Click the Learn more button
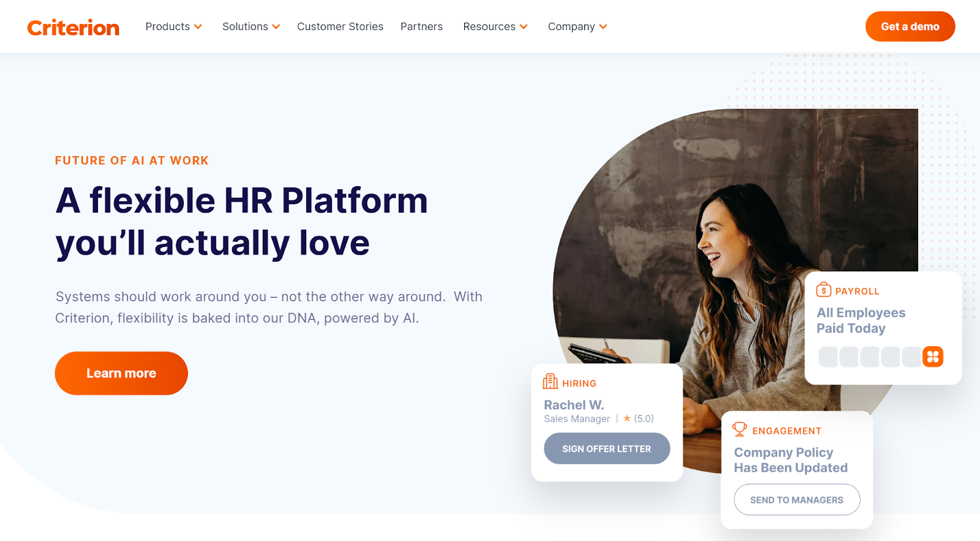 coord(121,373)
